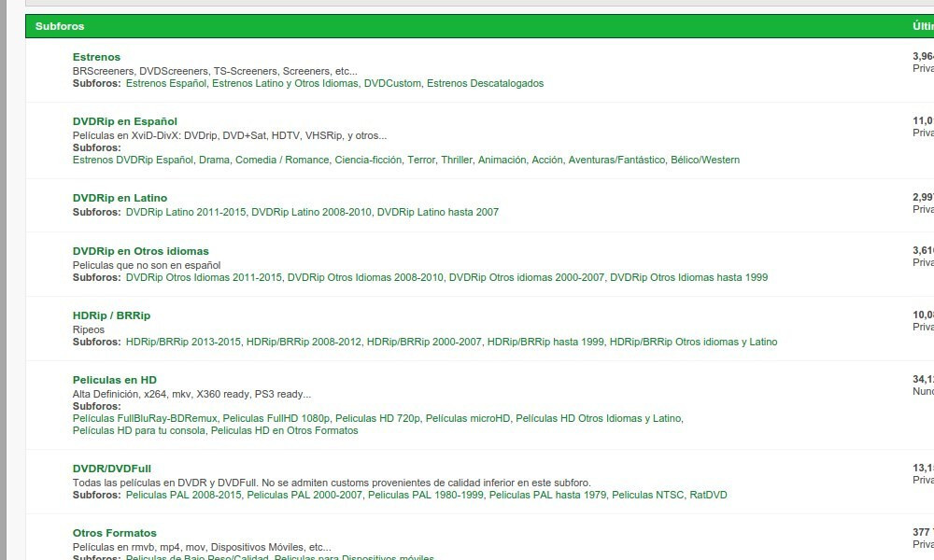Screen dimensions: 934x560
Task: Open Películas HD para tu consola
Action: 139,430
